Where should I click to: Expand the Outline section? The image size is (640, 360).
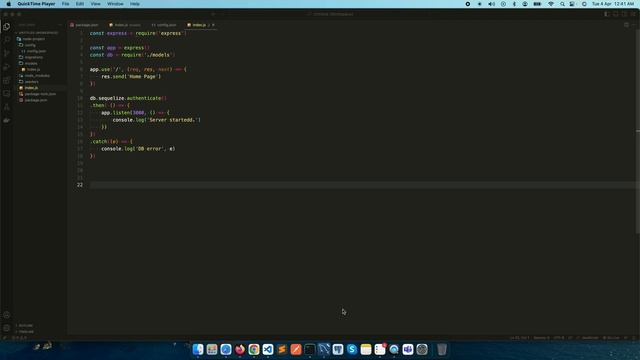click(25, 326)
